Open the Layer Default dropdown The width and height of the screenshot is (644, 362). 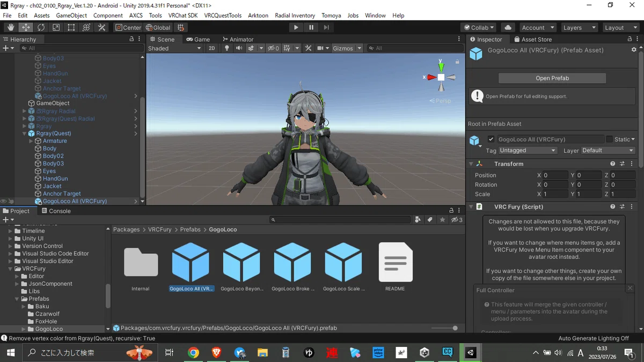coord(608,150)
